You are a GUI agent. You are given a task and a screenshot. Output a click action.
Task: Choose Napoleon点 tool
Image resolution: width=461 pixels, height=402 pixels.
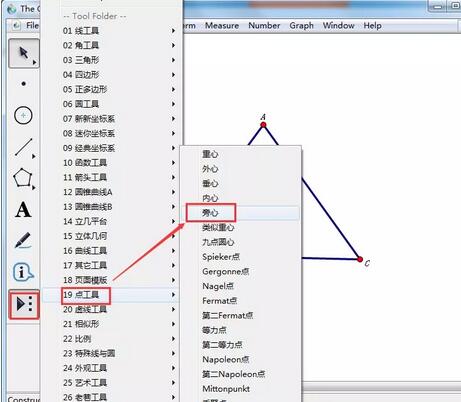click(x=240, y=360)
